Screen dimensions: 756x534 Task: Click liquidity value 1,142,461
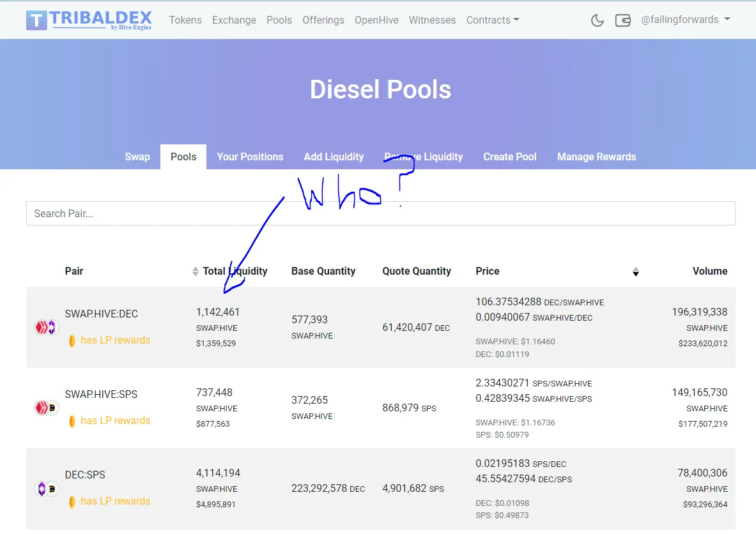click(x=217, y=312)
